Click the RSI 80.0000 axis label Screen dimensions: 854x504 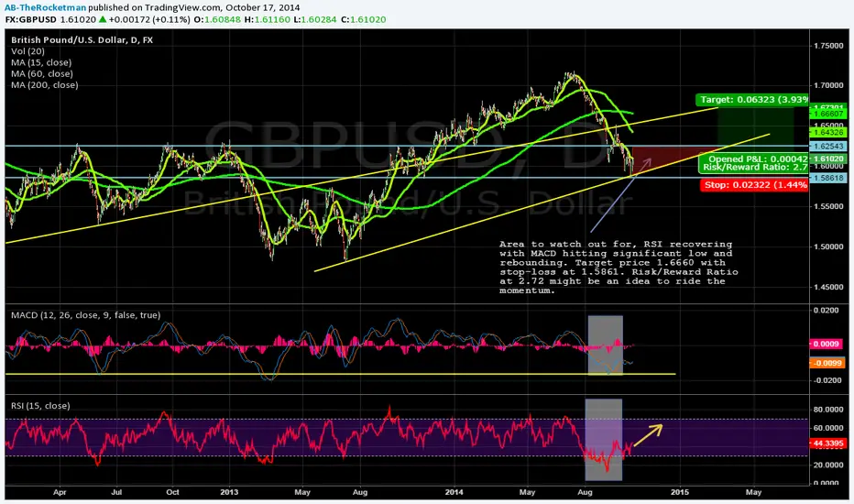(828, 410)
